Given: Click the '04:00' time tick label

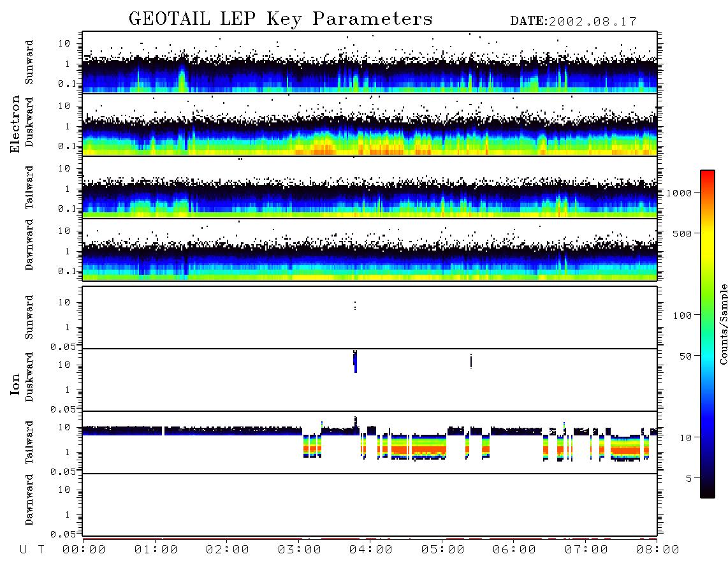Looking at the screenshot, I should coord(371,550).
